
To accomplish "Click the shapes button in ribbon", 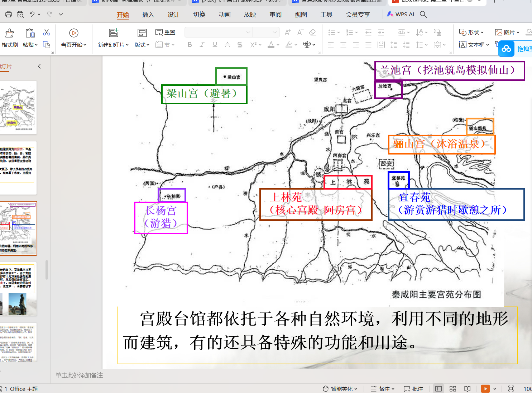I will point(471,32).
